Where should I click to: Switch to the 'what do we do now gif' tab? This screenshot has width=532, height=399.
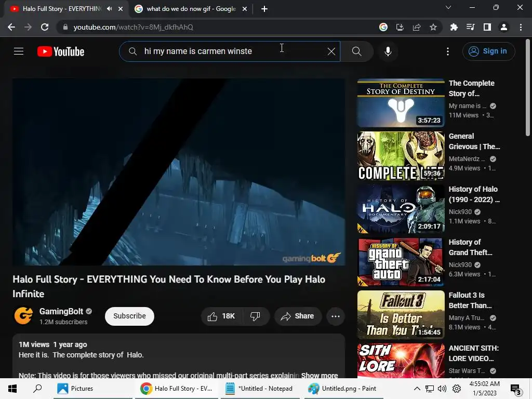191,9
